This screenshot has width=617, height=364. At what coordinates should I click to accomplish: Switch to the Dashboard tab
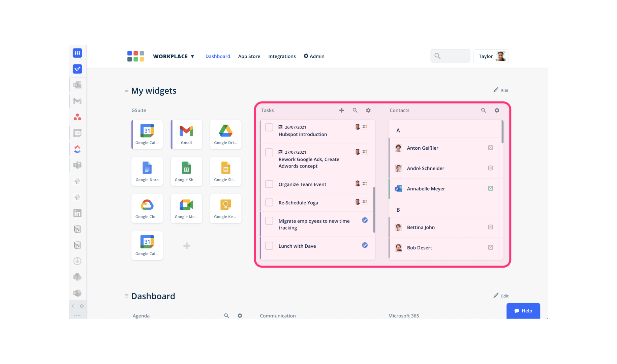point(218,56)
